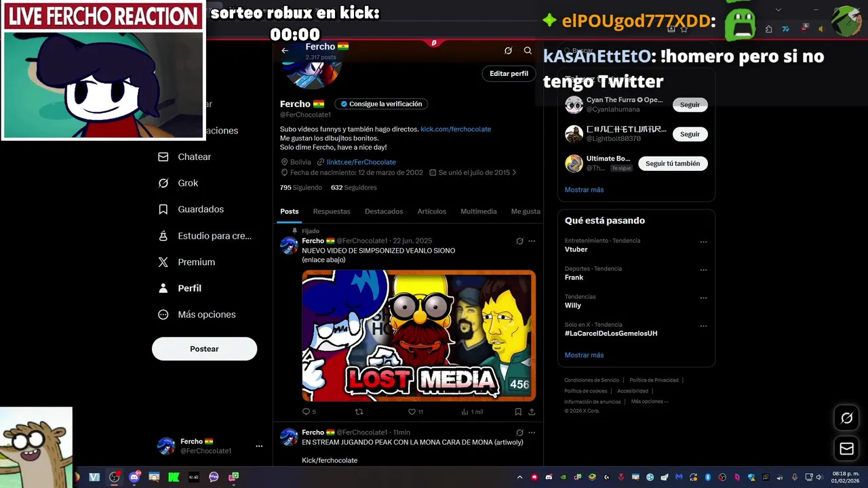868x488 pixels.
Task: Open kick.com/ferchocolate link in bio
Action: [456, 129]
